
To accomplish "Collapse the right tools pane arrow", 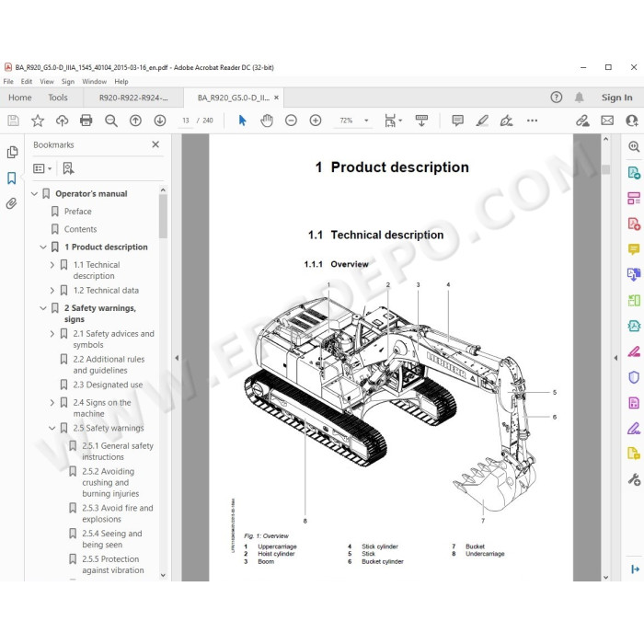I will point(615,358).
